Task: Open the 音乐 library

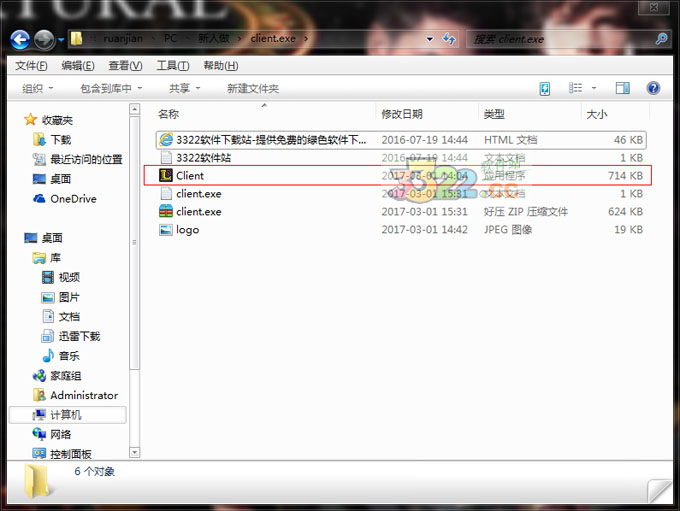Action: [61, 356]
